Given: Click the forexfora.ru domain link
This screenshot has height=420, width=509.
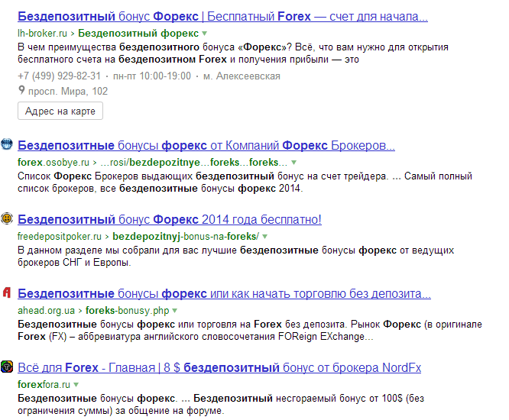Looking at the screenshot, I should click(44, 385).
